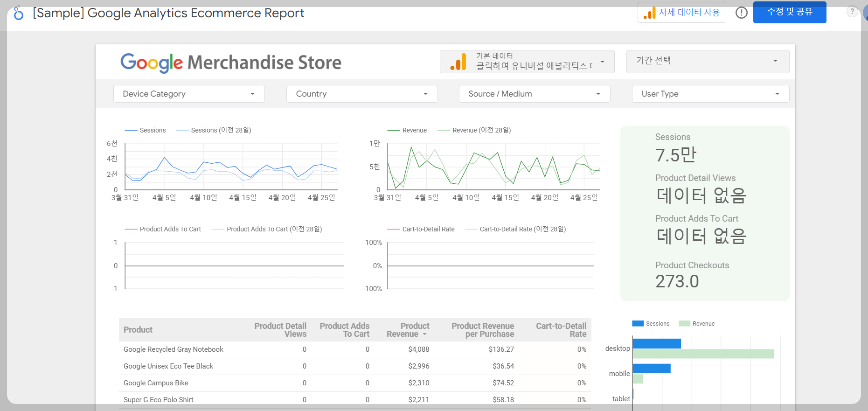Click the 자체 데이터 사용 button
The image size is (868, 411).
681,12
